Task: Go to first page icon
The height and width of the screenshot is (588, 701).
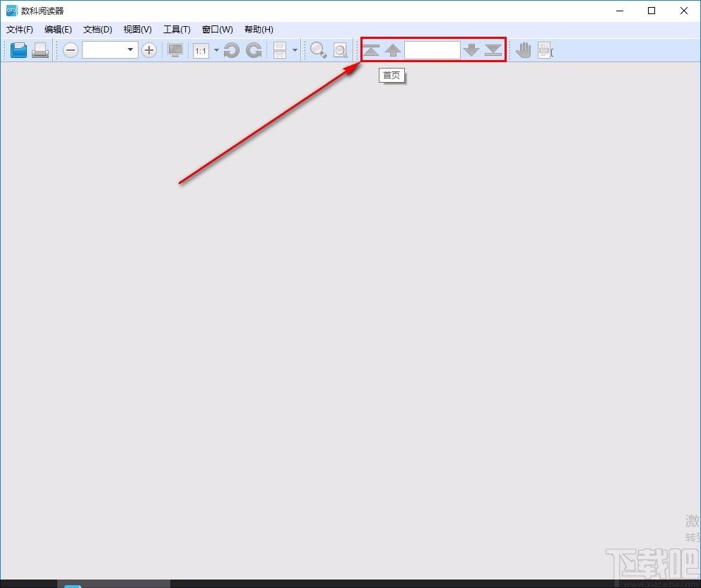Action: click(370, 50)
